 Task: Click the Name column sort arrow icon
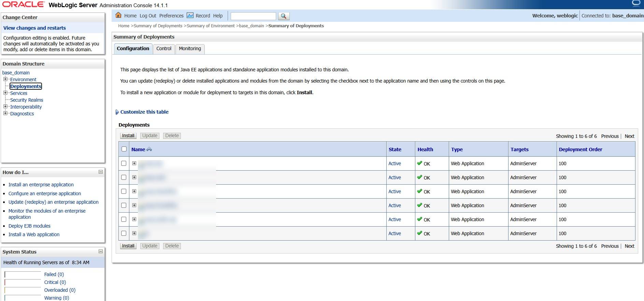tap(149, 149)
